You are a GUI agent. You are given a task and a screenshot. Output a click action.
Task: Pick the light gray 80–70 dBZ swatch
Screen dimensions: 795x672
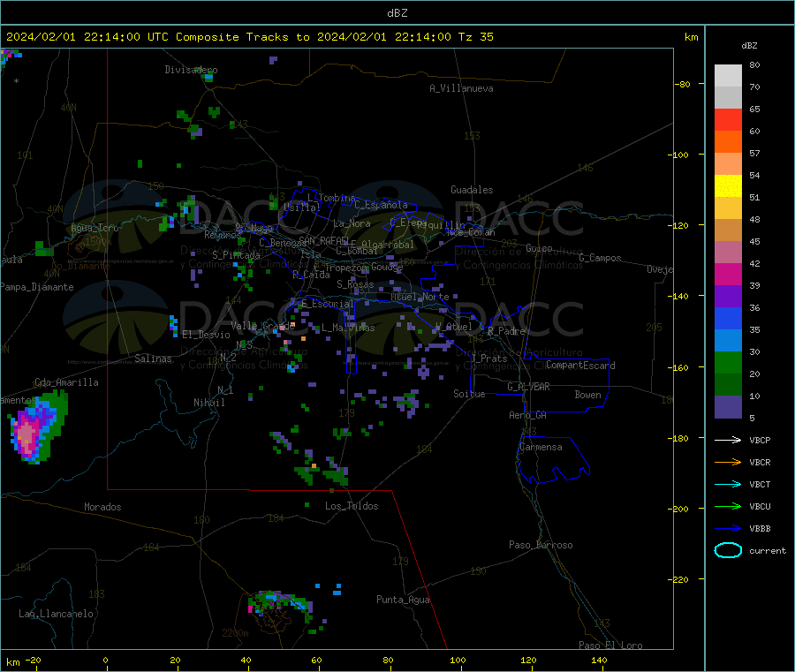[728, 76]
